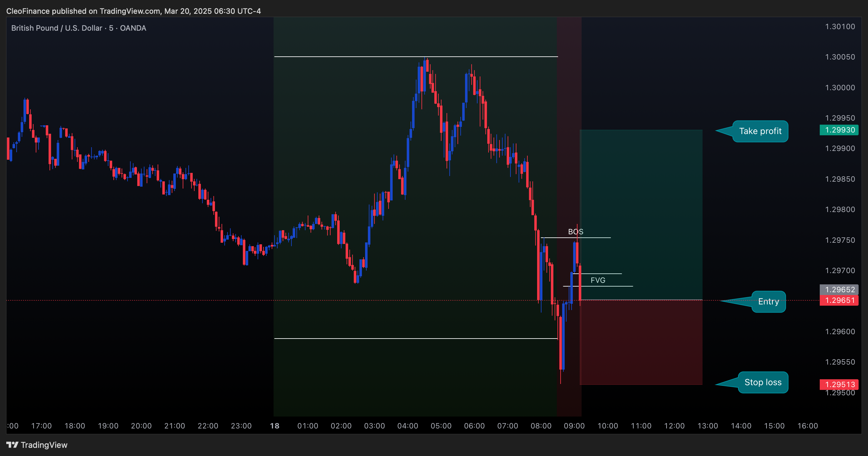Click the 1.29750 price axis value
The width and height of the screenshot is (868, 456).
coord(840,240)
